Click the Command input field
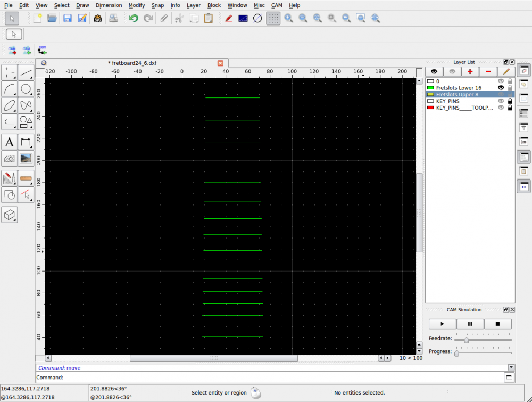Viewport: 532px width, 402px height. coord(283,377)
